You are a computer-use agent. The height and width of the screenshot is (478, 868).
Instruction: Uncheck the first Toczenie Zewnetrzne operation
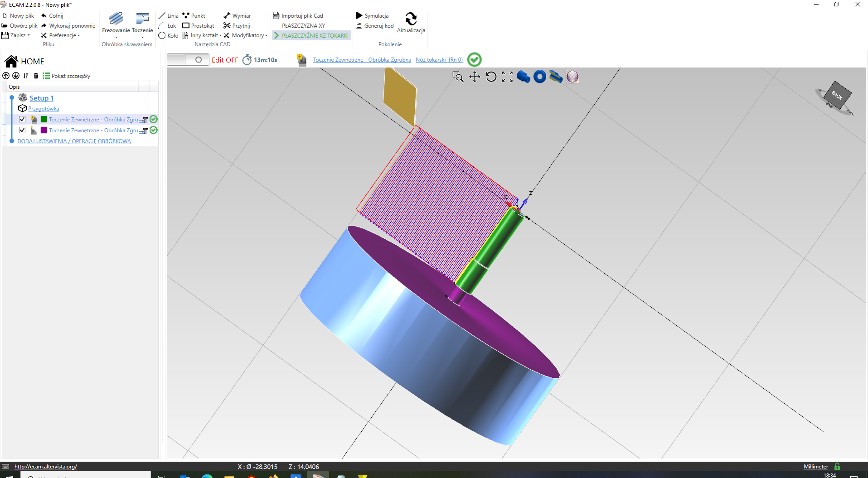(x=22, y=119)
